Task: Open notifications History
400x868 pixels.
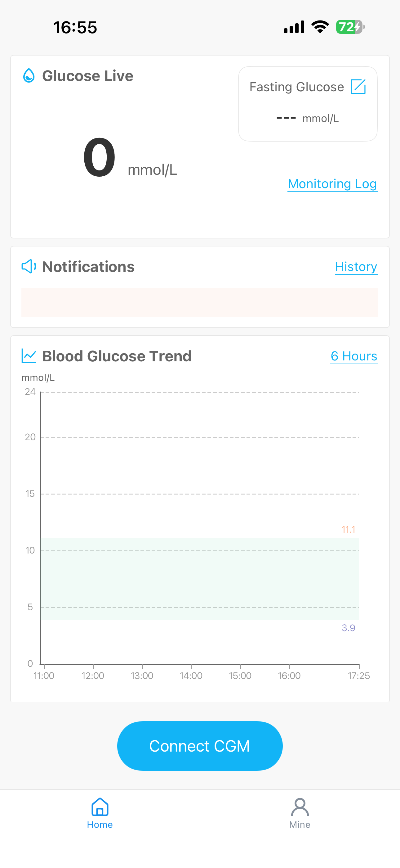Action: [x=356, y=267]
